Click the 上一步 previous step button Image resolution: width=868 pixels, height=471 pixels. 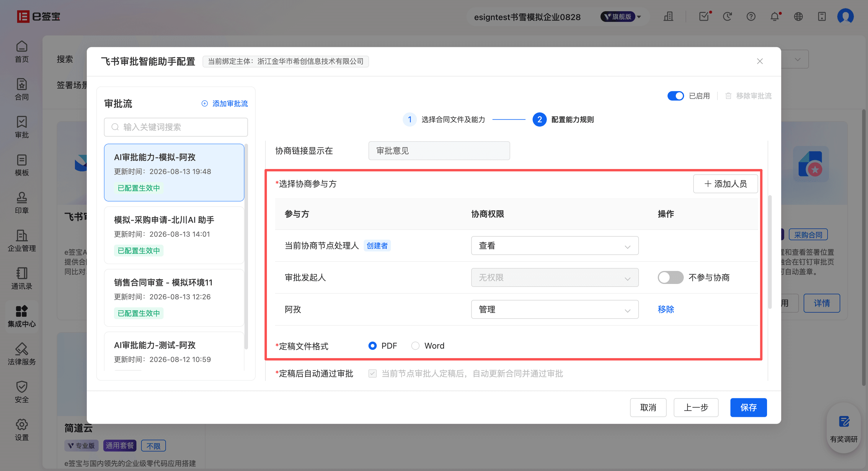(x=696, y=407)
